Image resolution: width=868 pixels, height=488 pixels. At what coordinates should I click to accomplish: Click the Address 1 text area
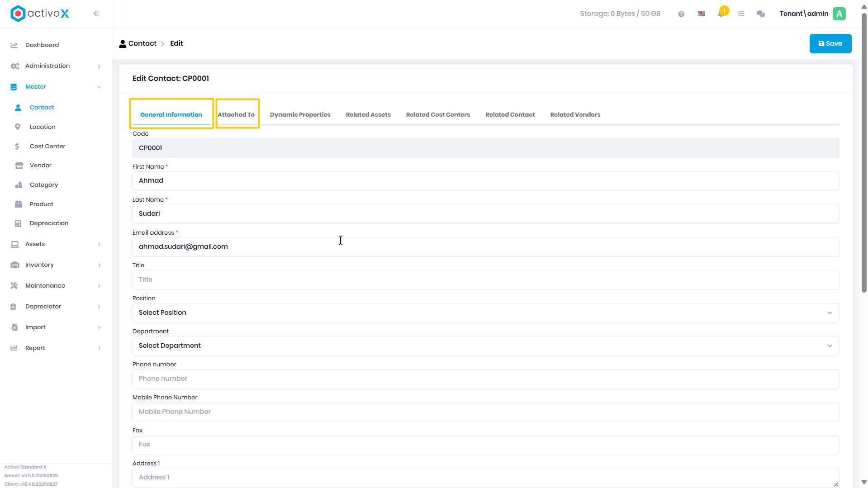[x=485, y=478]
